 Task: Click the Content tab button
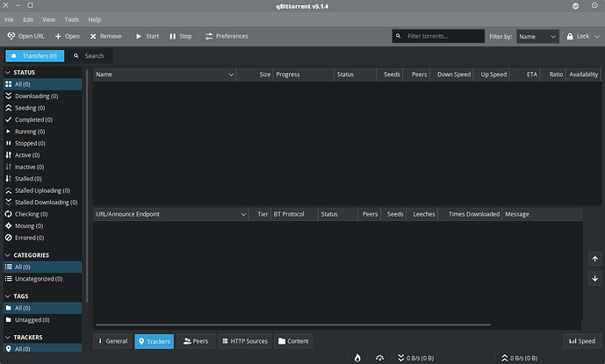pyautogui.click(x=293, y=341)
